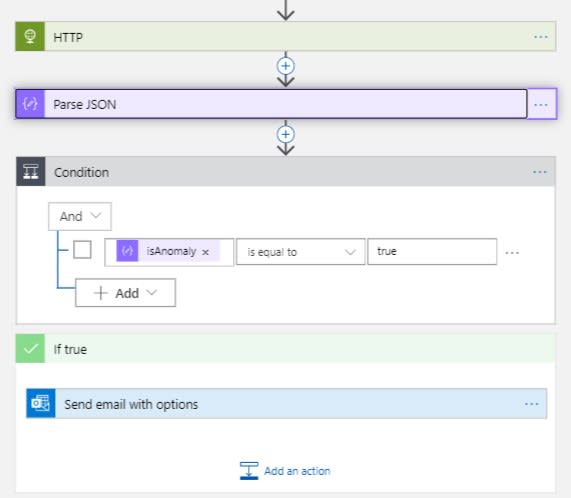Image resolution: width=571 pixels, height=498 pixels.
Task: Expand the Add row dropdown button
Action: click(x=125, y=293)
